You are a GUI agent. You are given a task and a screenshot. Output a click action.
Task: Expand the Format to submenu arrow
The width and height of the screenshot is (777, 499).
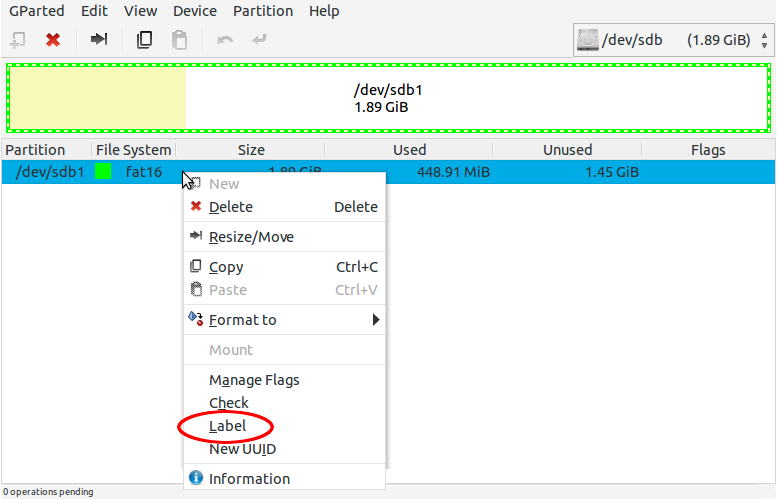click(x=376, y=320)
